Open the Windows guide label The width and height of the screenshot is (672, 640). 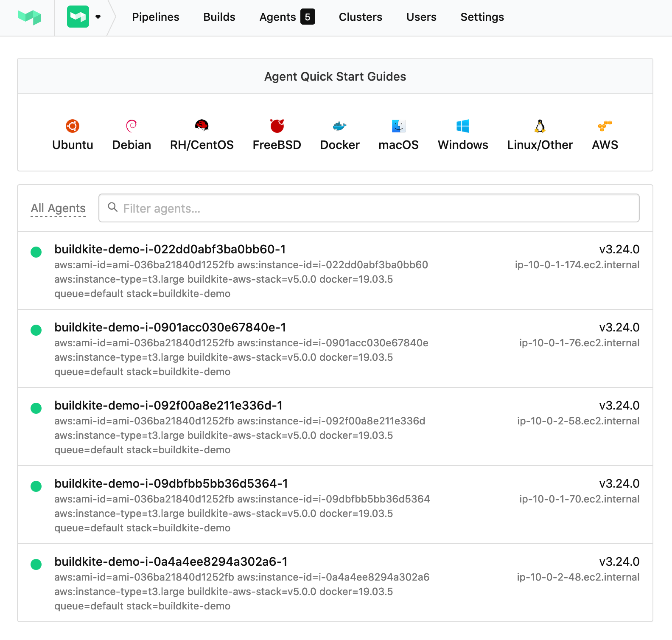[463, 145]
